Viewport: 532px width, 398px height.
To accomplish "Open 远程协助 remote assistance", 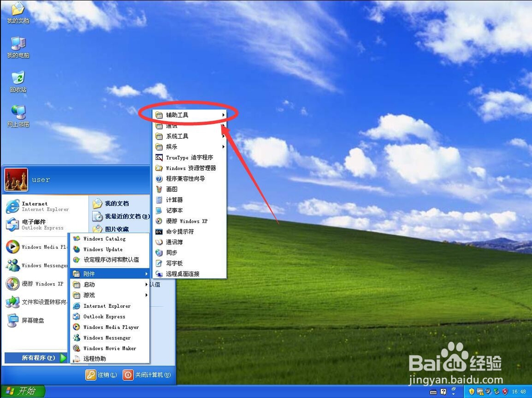I will (110, 359).
